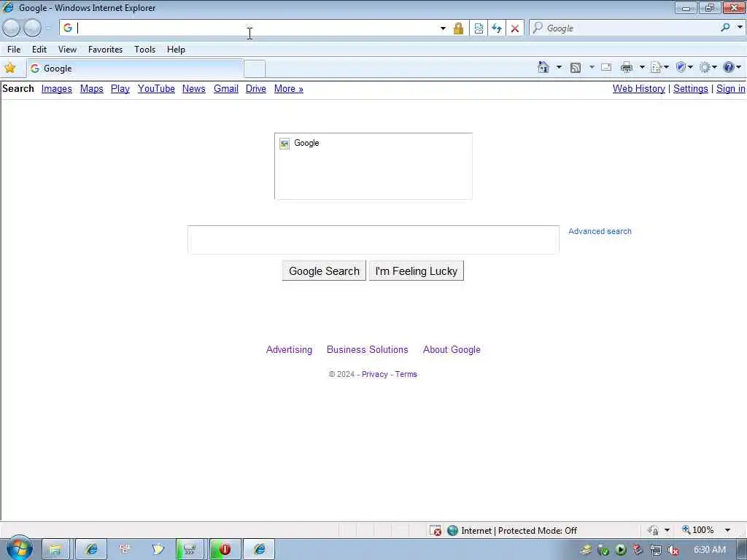This screenshot has height=560, width=747.
Task: Open the Web History link
Action: pyautogui.click(x=639, y=88)
